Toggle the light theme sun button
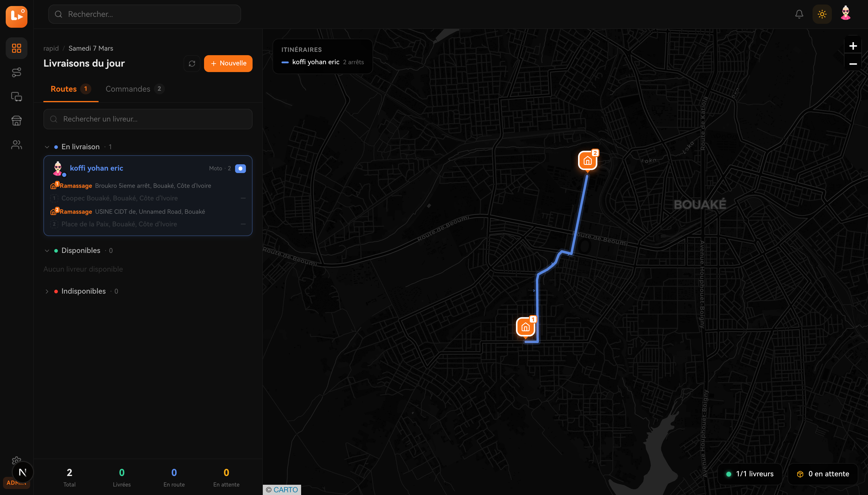 click(x=822, y=14)
